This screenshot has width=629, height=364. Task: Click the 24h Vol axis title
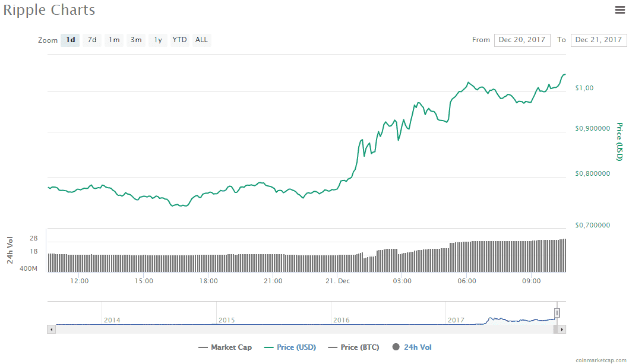[x=10, y=250]
